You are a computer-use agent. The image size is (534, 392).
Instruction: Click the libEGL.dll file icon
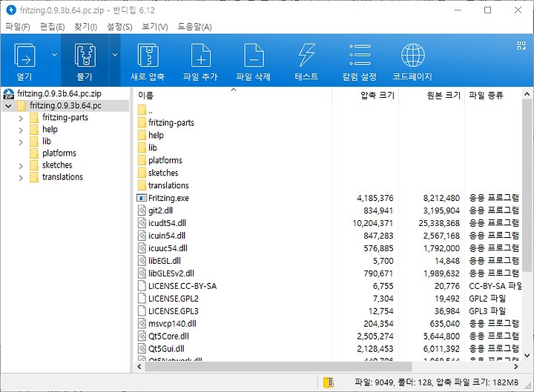tap(142, 261)
